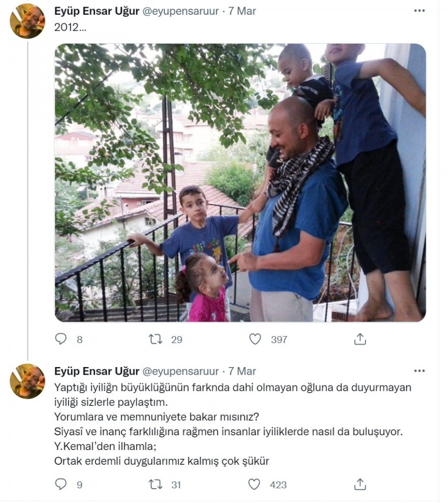Open Eyüp Ensar Uğur name on first tweet
This screenshot has width=448, height=503.
pyautogui.click(x=97, y=11)
